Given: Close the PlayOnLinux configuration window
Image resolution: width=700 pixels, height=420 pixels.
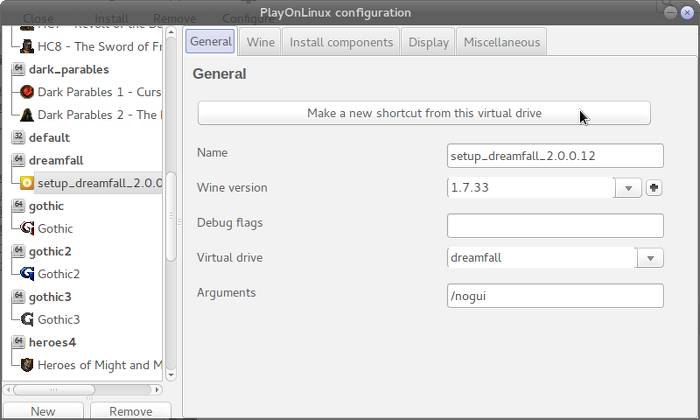Looking at the screenshot, I should pyautogui.click(x=687, y=12).
